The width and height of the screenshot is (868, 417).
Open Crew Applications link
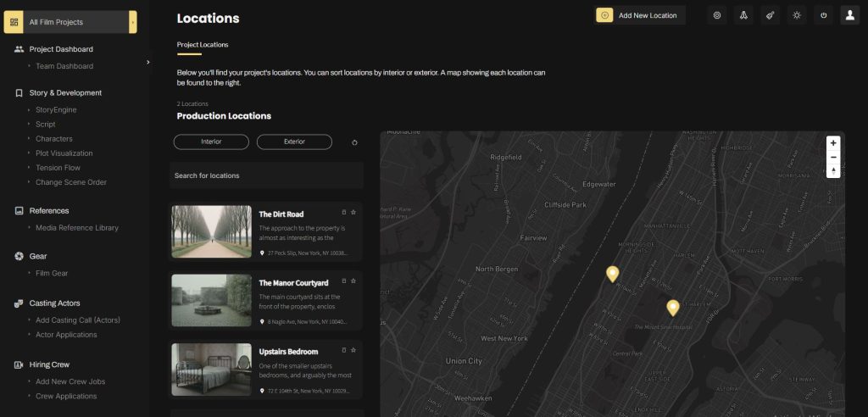(66, 396)
